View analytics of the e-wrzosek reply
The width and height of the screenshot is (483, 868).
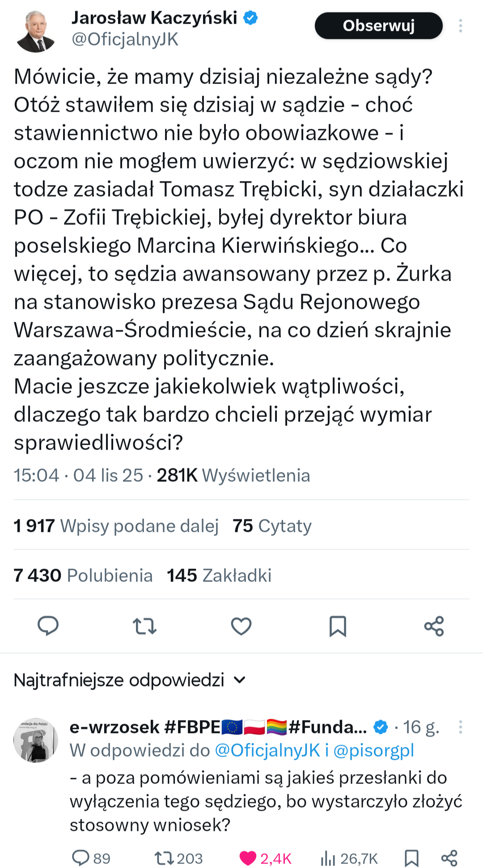328,858
